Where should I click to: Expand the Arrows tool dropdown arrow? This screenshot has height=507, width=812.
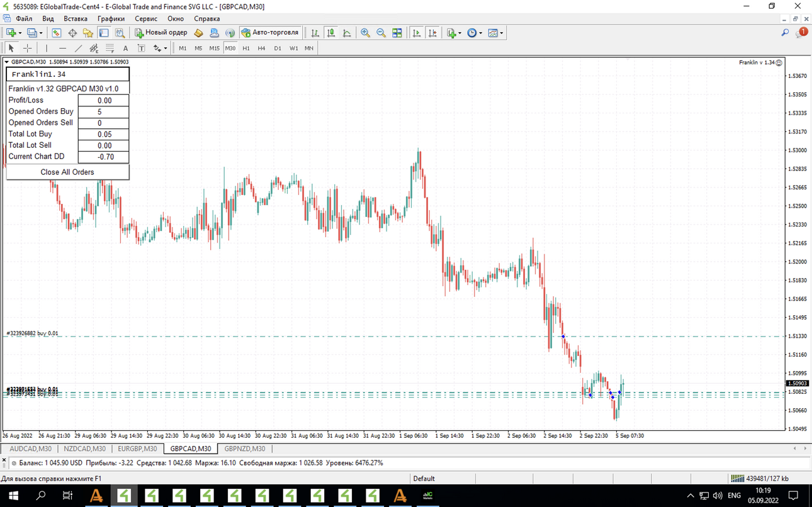(166, 48)
